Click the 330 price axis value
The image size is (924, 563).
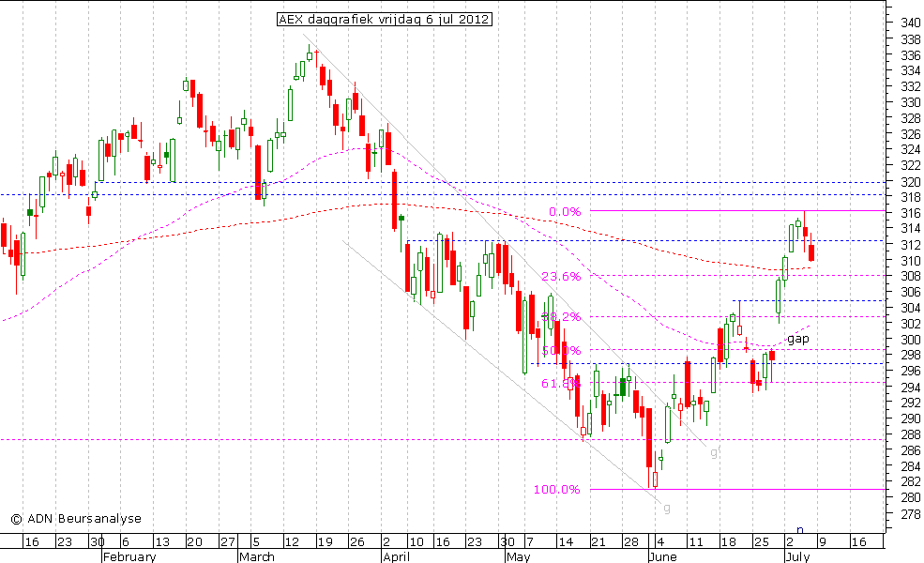(911, 102)
